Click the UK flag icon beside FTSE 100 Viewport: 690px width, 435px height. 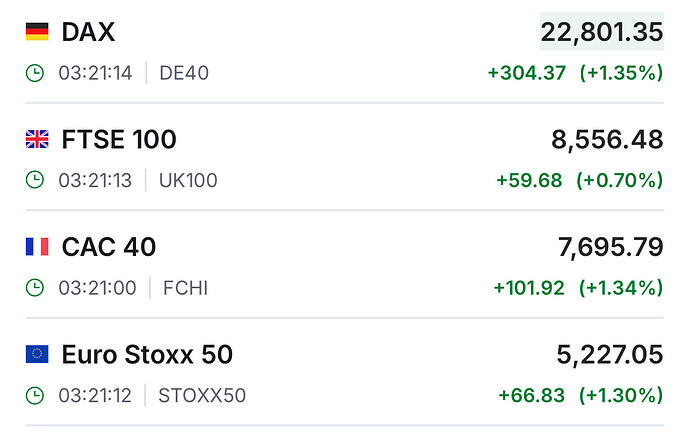pos(37,139)
